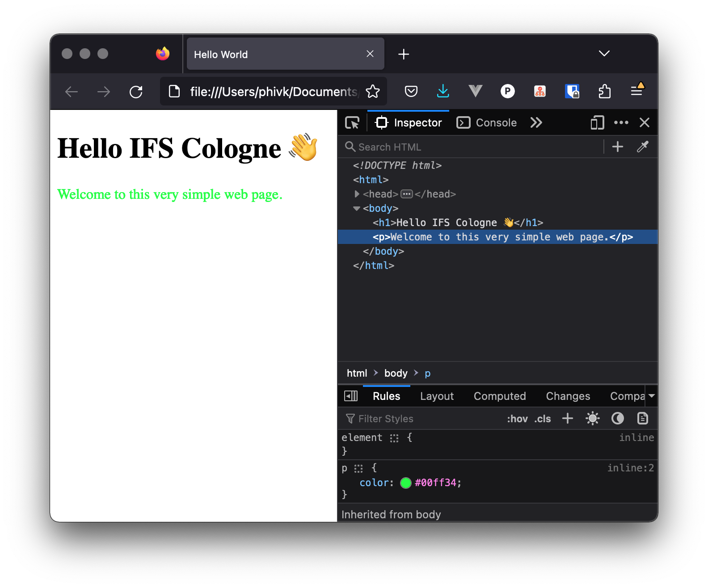Toggle print media simulation icon

[x=643, y=419]
